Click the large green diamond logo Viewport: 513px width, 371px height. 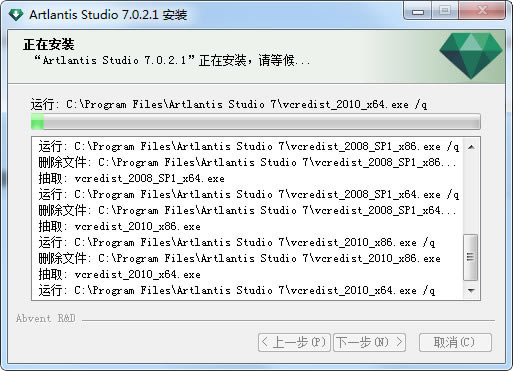point(471,55)
